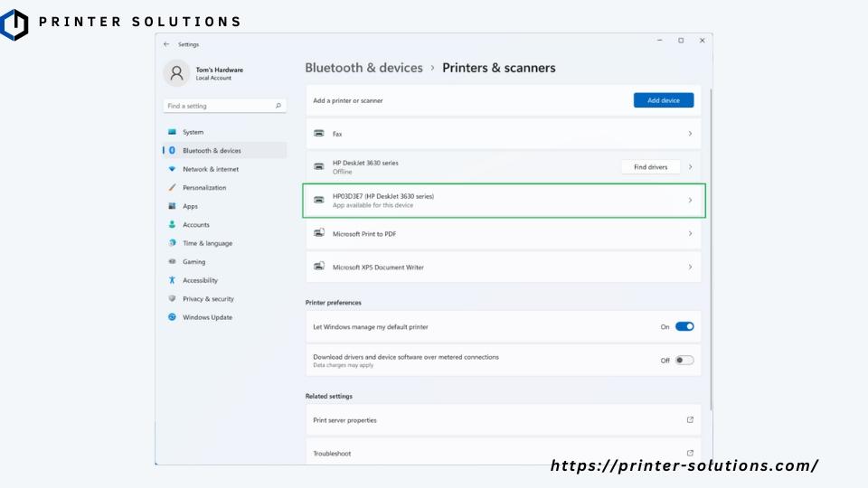
Task: Click the Gaming controller icon
Action: click(172, 262)
